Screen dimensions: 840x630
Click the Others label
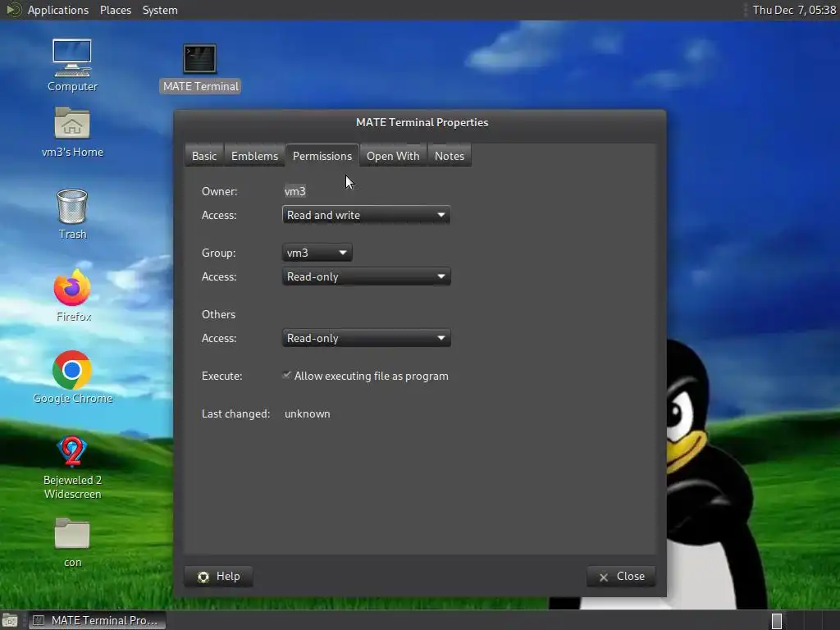coord(218,314)
